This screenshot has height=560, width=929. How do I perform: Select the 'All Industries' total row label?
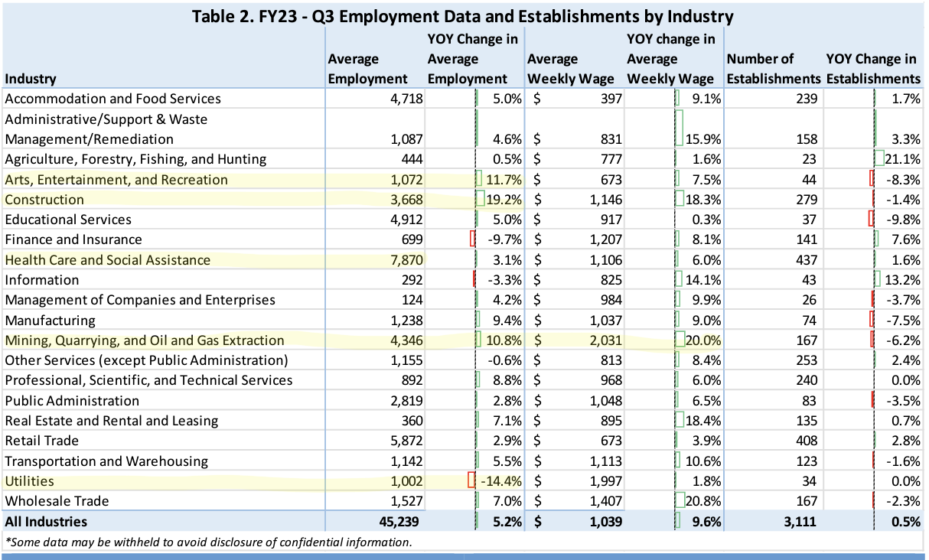[x=46, y=522]
